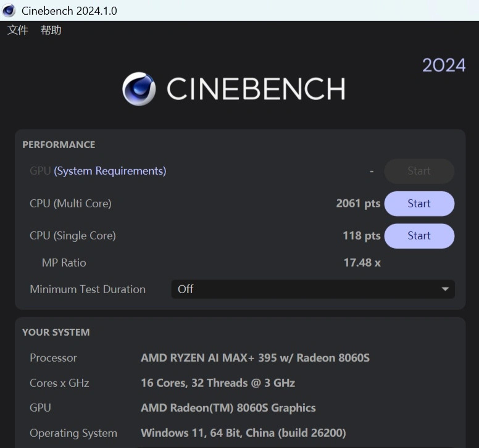Image resolution: width=479 pixels, height=448 pixels.
Task: Select the 2061 pts multi core score
Action: tap(359, 204)
